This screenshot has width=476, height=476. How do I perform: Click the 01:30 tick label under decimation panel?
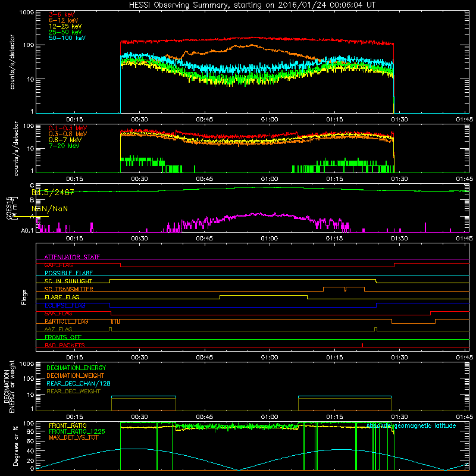click(399, 417)
